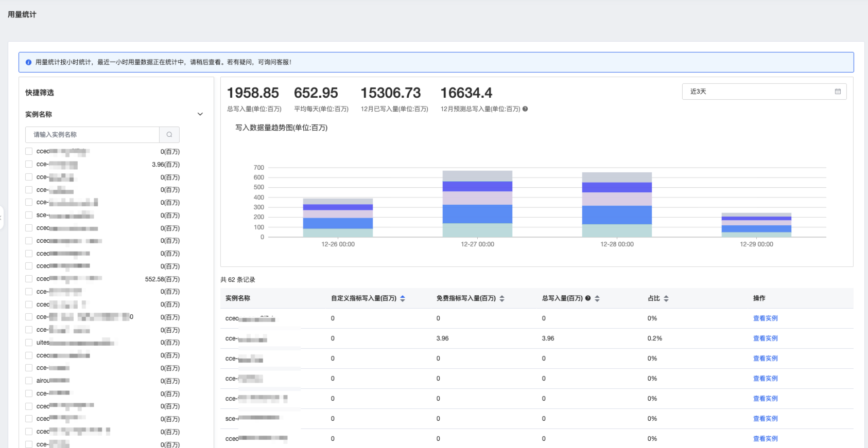868x448 pixels.
Task: Click the search icon beside instance name input
Action: [169, 135]
